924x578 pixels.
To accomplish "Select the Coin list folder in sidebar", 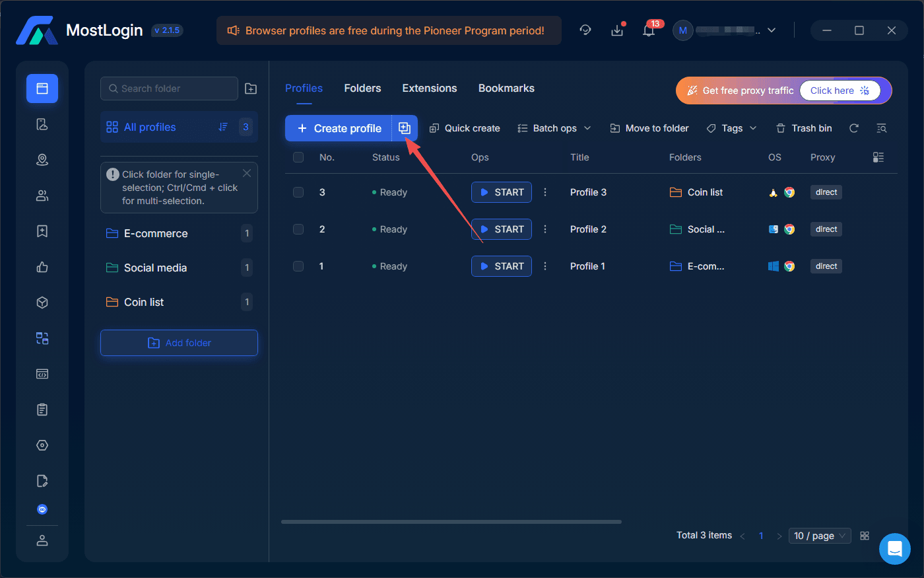I will [179, 302].
